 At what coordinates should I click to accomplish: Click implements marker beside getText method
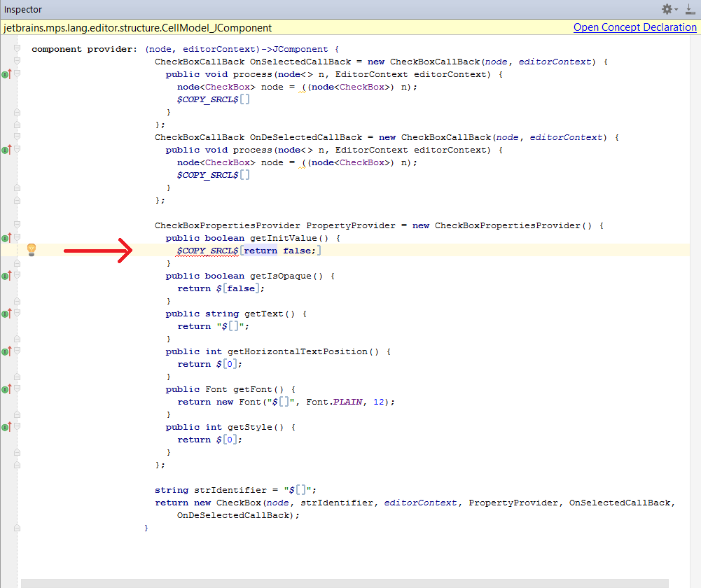6,314
